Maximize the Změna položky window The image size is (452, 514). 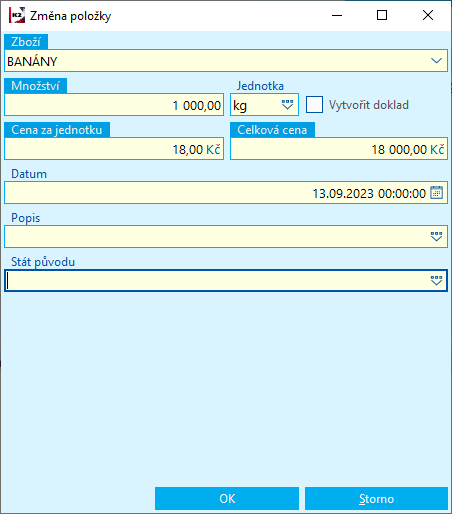coord(382,15)
